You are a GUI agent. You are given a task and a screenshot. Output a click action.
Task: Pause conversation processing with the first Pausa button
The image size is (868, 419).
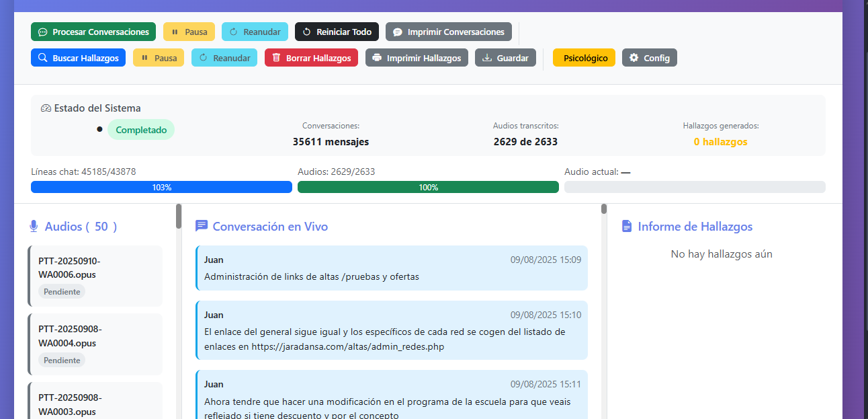coord(189,32)
